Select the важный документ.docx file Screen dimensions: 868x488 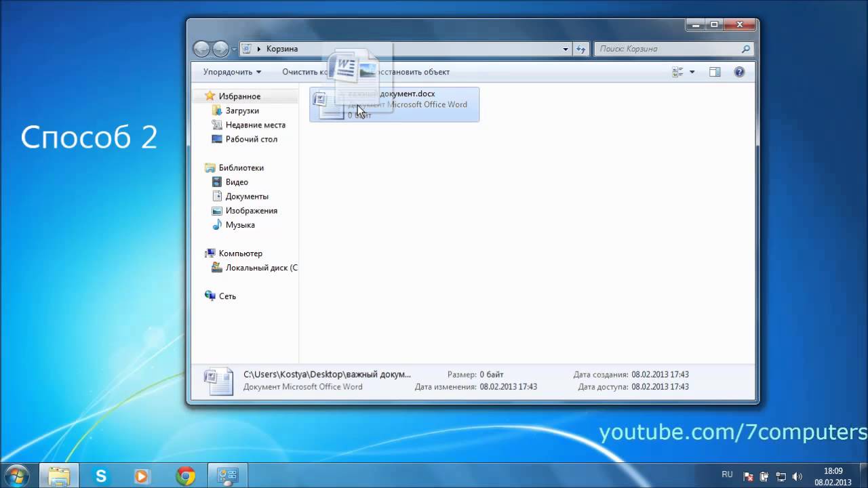click(394, 104)
